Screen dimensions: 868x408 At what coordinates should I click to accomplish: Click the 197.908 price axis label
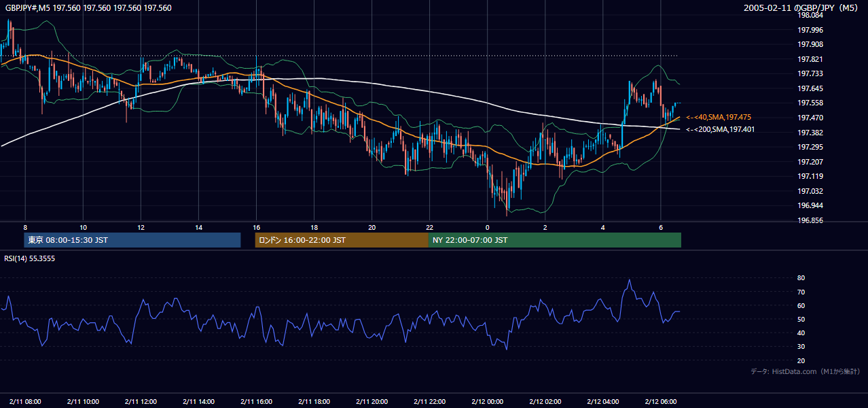pyautogui.click(x=810, y=44)
